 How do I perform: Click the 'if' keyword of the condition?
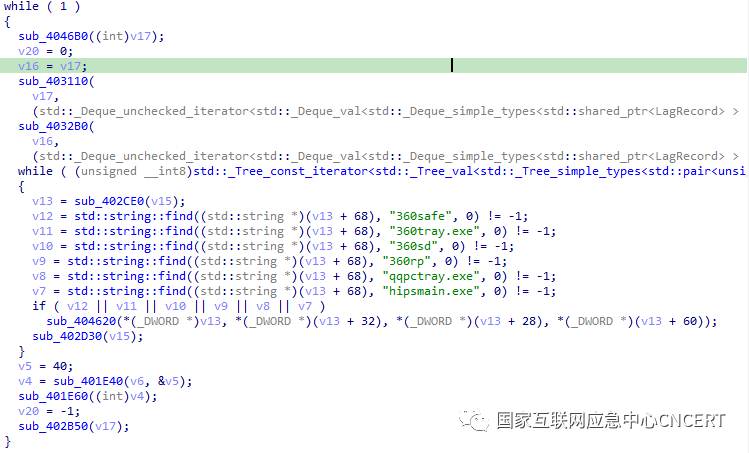(x=39, y=306)
